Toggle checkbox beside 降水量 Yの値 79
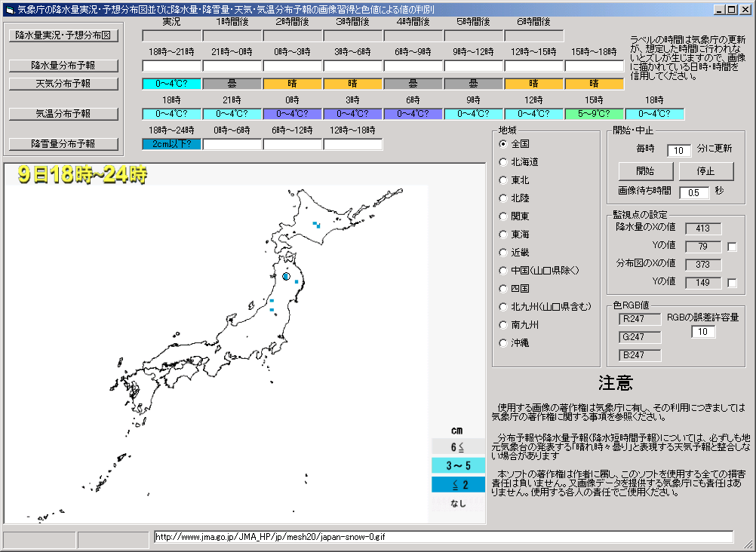756x552 pixels. point(732,247)
